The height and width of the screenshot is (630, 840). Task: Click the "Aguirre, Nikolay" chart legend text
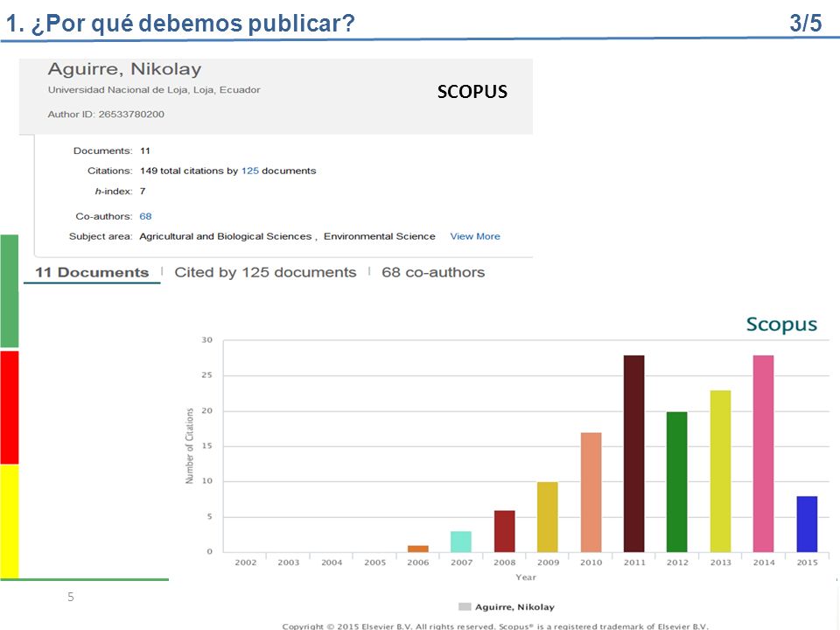[514, 607]
